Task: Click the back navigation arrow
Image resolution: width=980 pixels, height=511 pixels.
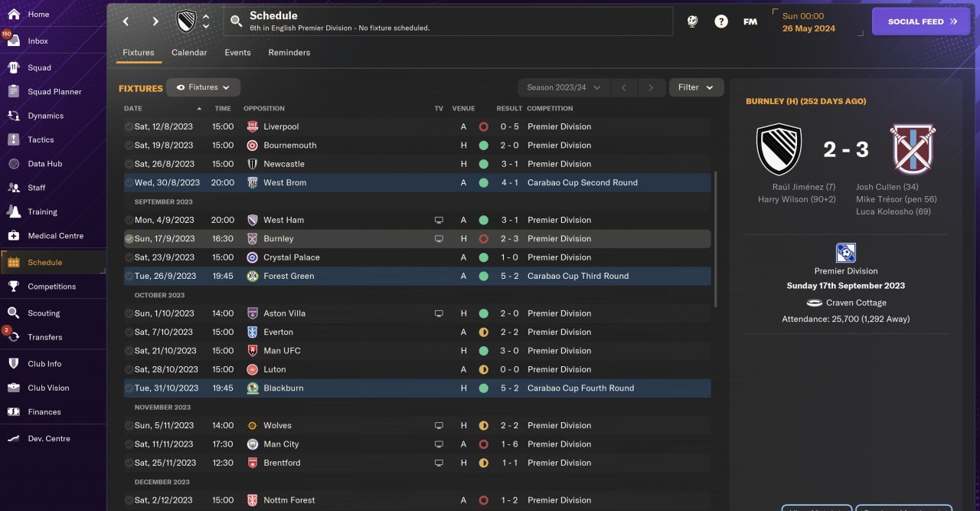Action: coord(126,21)
